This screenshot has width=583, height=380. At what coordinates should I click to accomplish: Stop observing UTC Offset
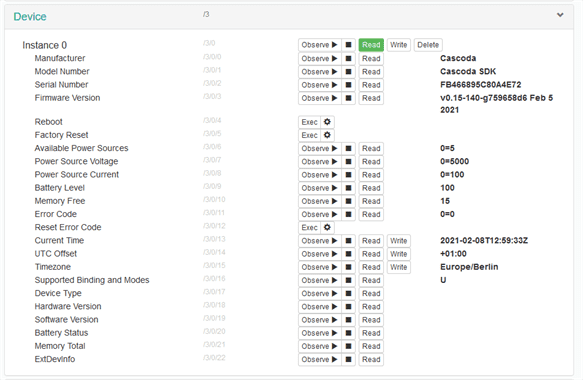[348, 254]
